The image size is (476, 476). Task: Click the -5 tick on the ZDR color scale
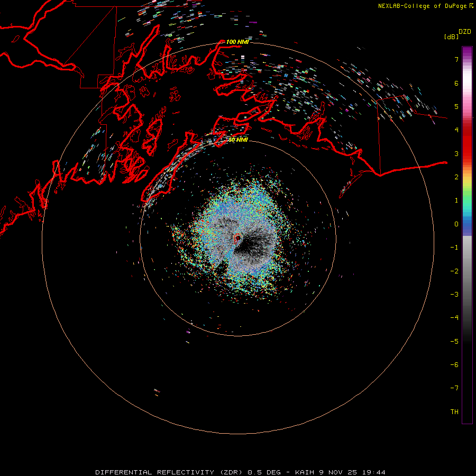coord(454,342)
